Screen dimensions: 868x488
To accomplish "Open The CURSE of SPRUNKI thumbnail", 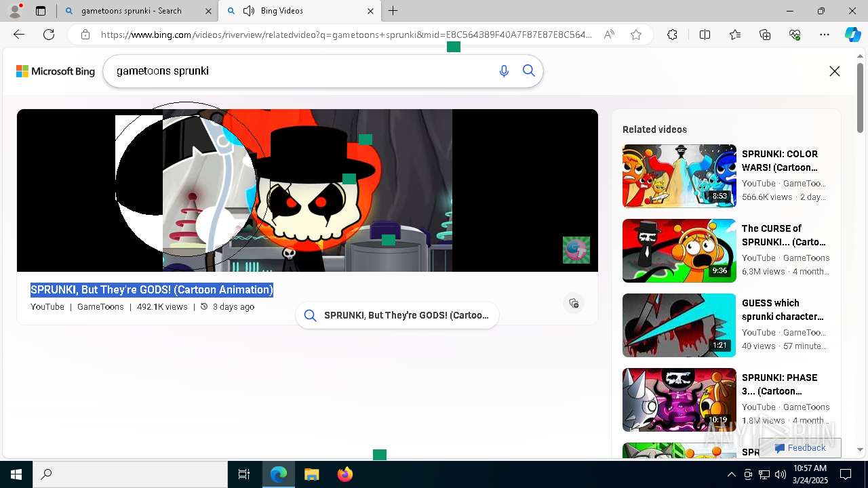I will point(679,251).
